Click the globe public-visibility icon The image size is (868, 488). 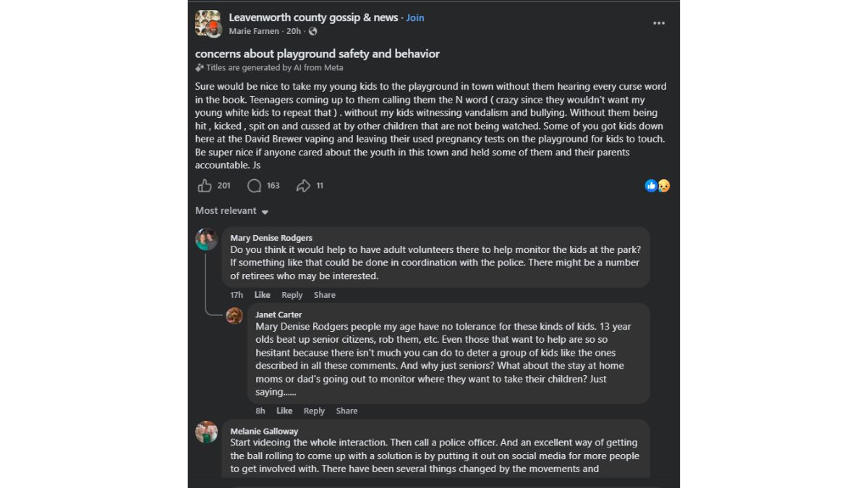[312, 32]
